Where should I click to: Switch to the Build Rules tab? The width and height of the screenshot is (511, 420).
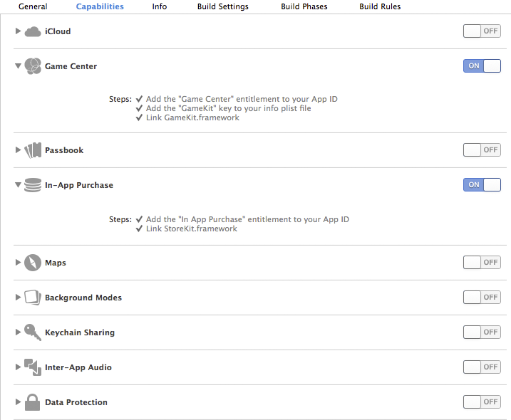click(380, 6)
